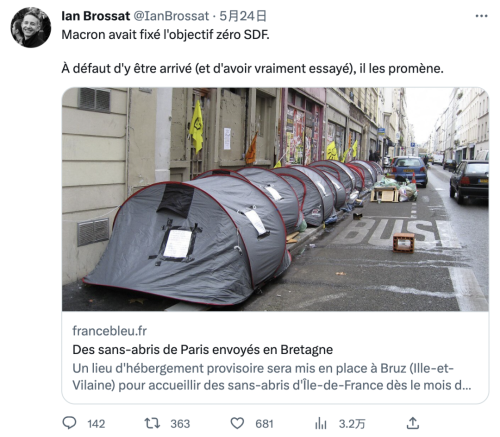
Task: Open headline 'Des sans-abris de Paris envoyés en Bretagne'
Action: coord(203,350)
